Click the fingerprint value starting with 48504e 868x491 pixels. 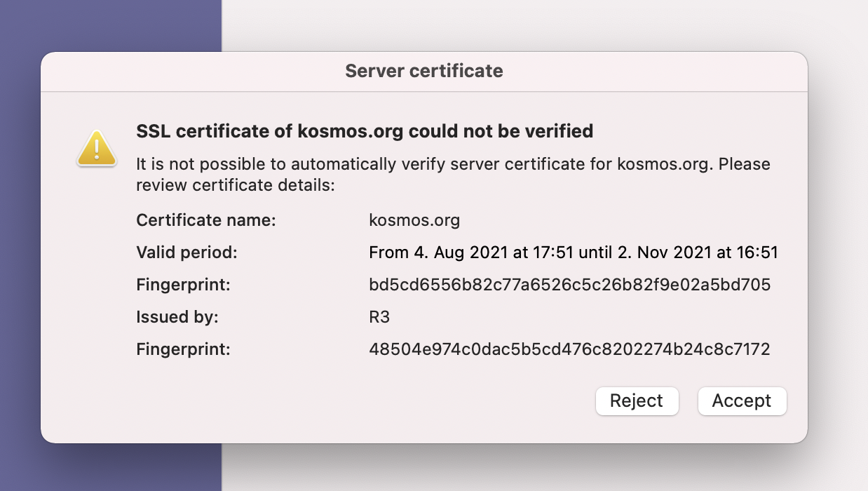(x=569, y=349)
